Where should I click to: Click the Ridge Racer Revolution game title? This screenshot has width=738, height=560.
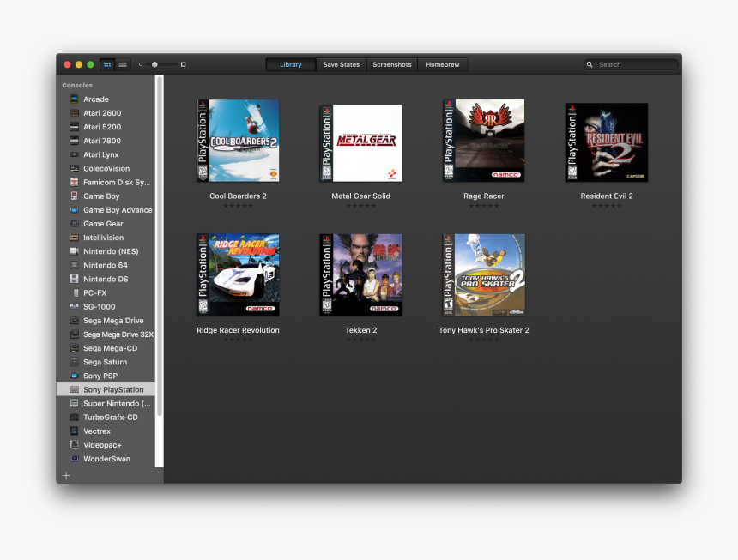[x=239, y=330]
